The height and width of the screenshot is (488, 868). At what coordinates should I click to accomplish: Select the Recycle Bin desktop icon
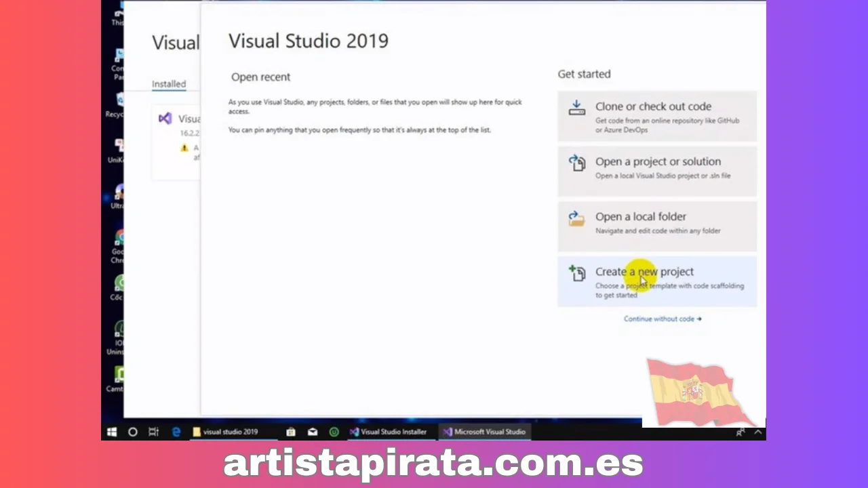(116, 106)
